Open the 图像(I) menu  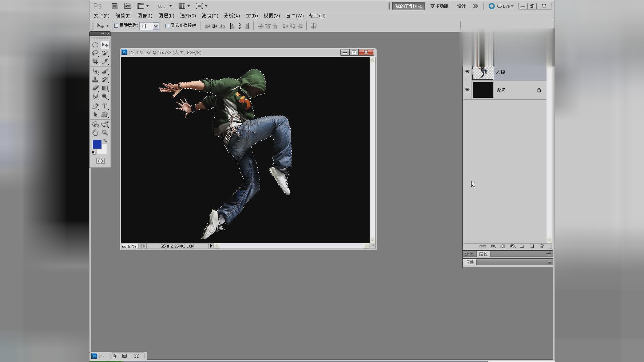(x=145, y=16)
